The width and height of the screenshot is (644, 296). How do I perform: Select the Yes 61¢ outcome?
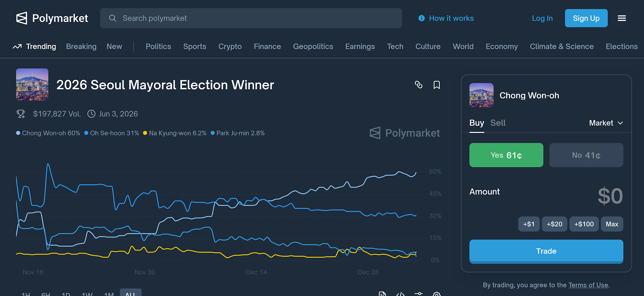506,155
